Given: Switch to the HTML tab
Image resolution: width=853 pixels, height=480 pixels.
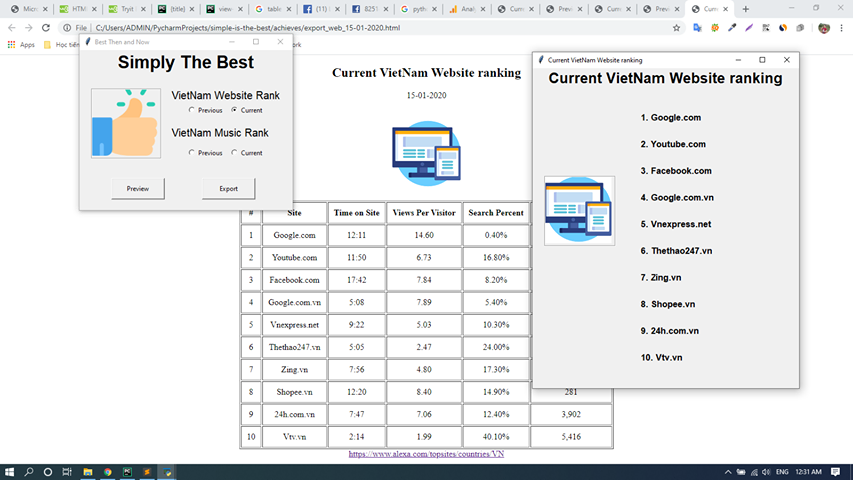Looking at the screenshot, I should (78, 9).
